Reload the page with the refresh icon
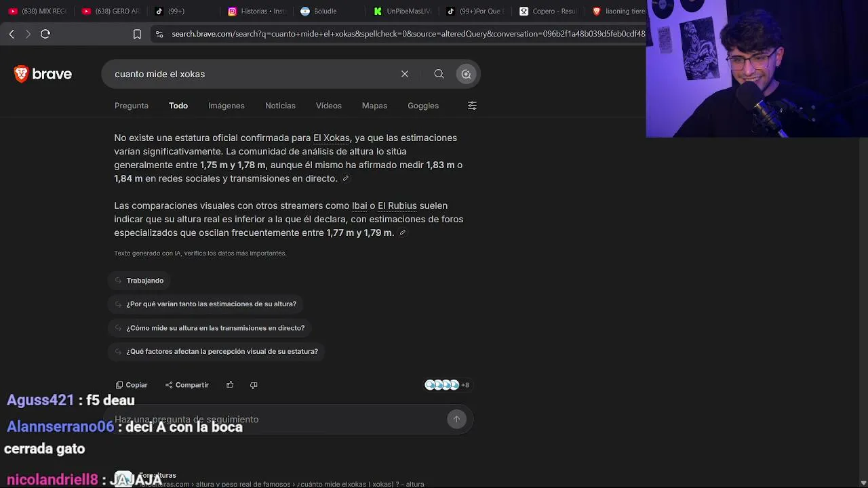This screenshot has width=868, height=488. click(45, 34)
